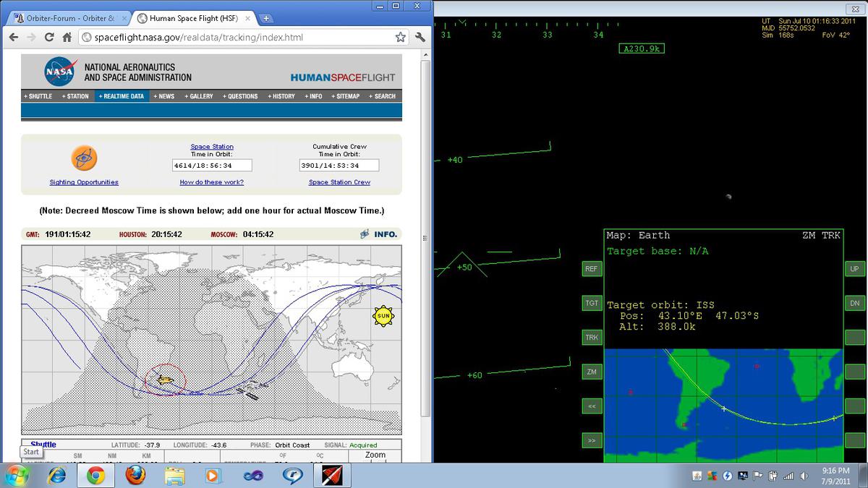
Task: Switch to Orbiter simulator in taskbar
Action: [x=332, y=475]
